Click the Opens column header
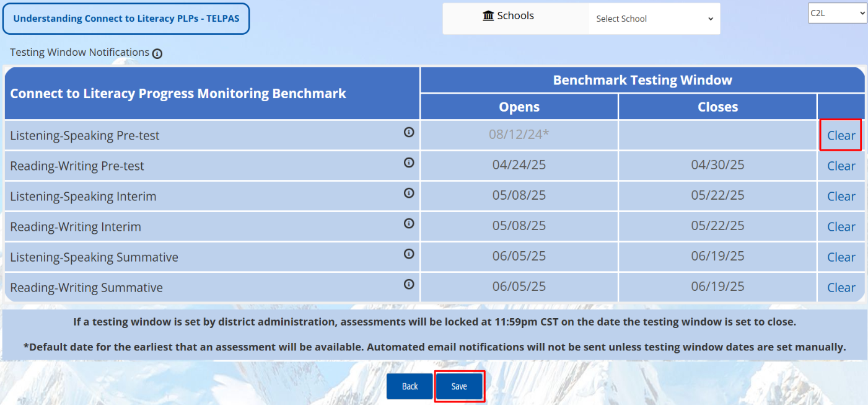 (x=519, y=107)
